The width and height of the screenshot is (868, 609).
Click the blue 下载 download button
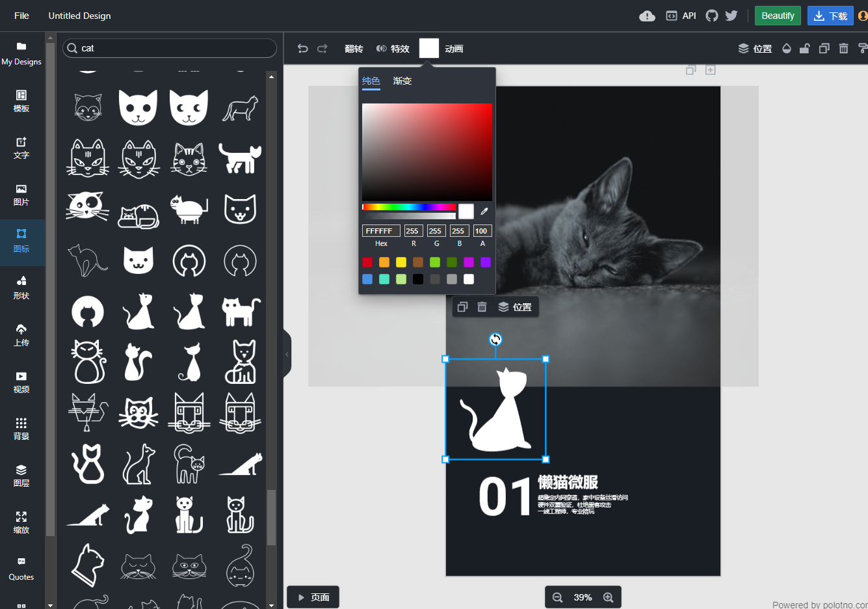(830, 16)
